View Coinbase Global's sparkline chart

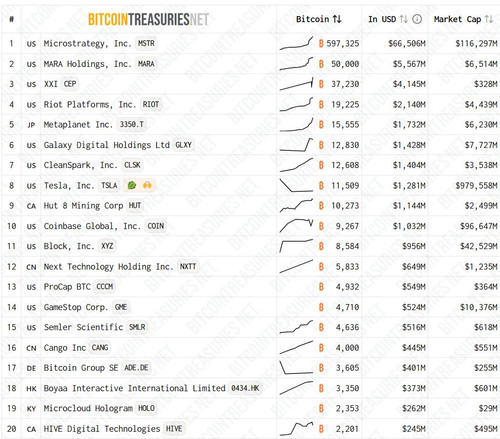(296, 225)
